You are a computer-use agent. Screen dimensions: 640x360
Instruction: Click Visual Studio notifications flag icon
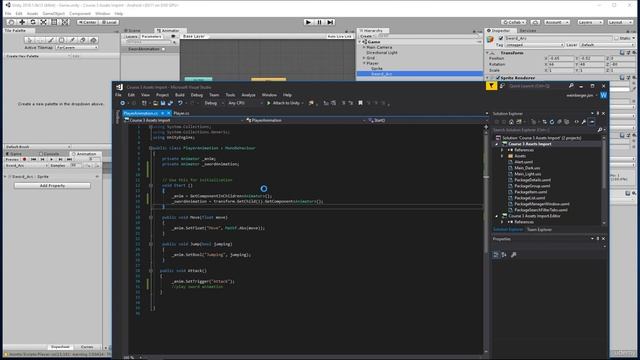491,86
